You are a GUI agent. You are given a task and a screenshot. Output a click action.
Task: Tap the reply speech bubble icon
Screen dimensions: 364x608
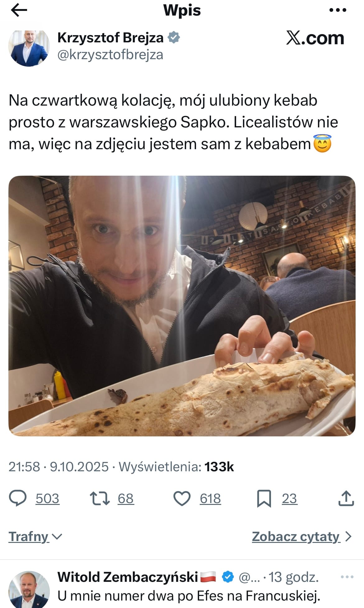18,499
